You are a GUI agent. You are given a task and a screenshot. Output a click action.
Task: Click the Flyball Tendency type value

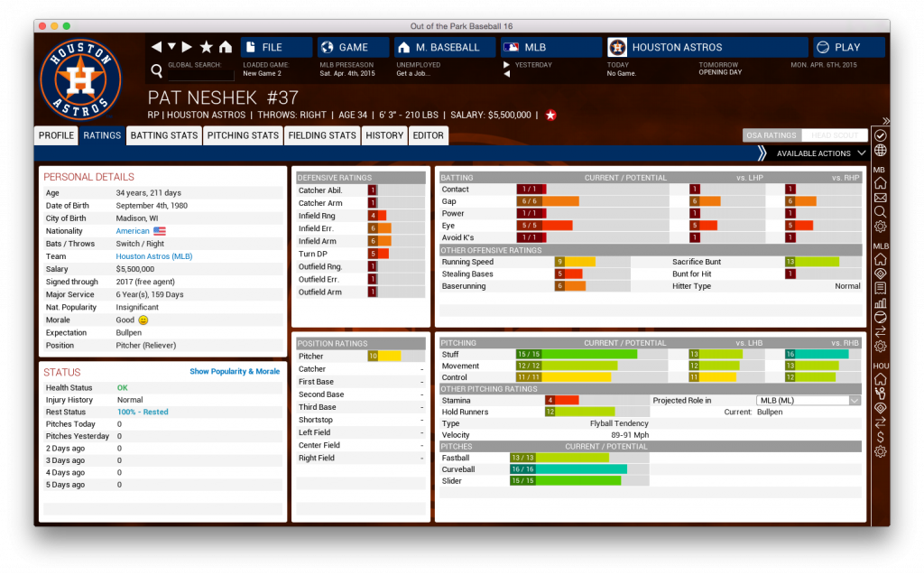[x=619, y=423]
